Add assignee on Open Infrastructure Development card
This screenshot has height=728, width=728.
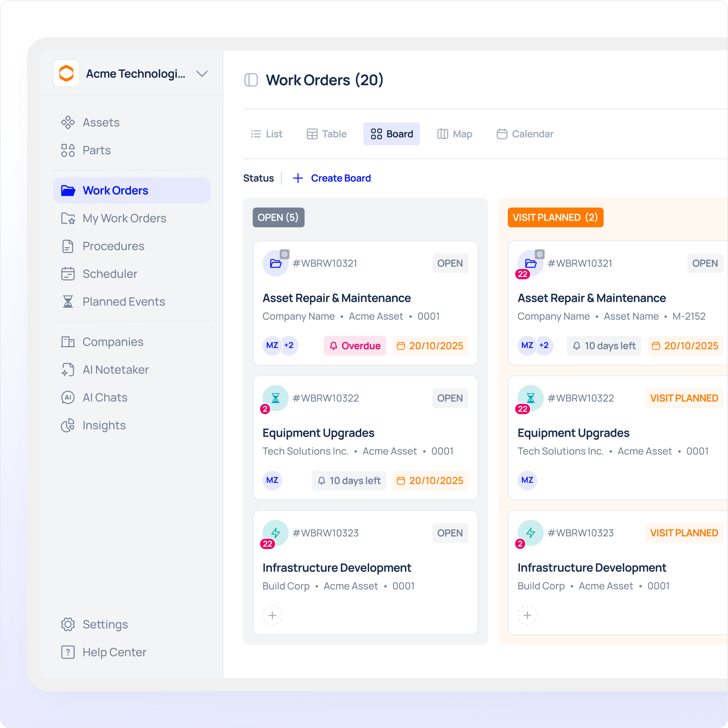coord(272,615)
